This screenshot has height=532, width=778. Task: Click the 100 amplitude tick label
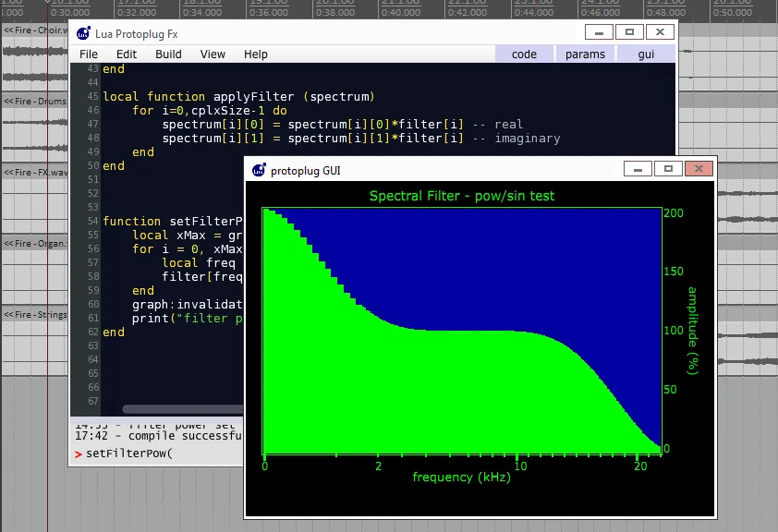674,331
